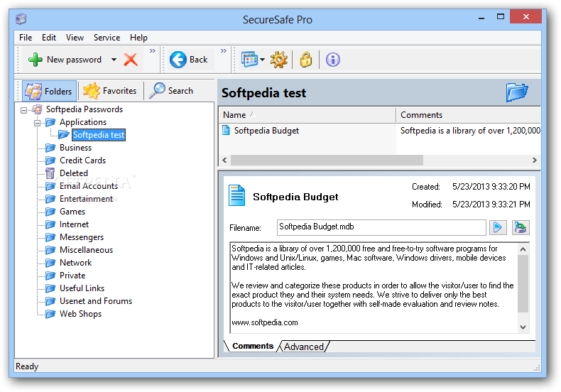Select the Softpedia Passwords root item
This screenshot has height=392, width=561.
[x=85, y=109]
